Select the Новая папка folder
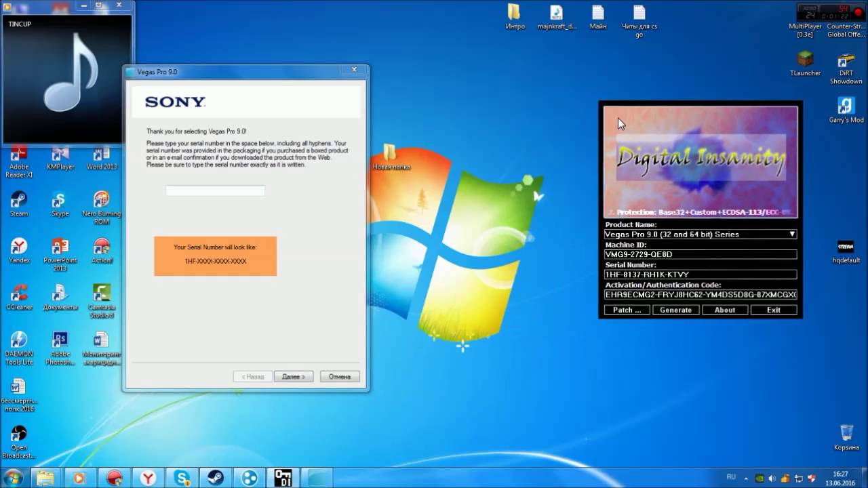Screen dimensions: 868x488 391,157
